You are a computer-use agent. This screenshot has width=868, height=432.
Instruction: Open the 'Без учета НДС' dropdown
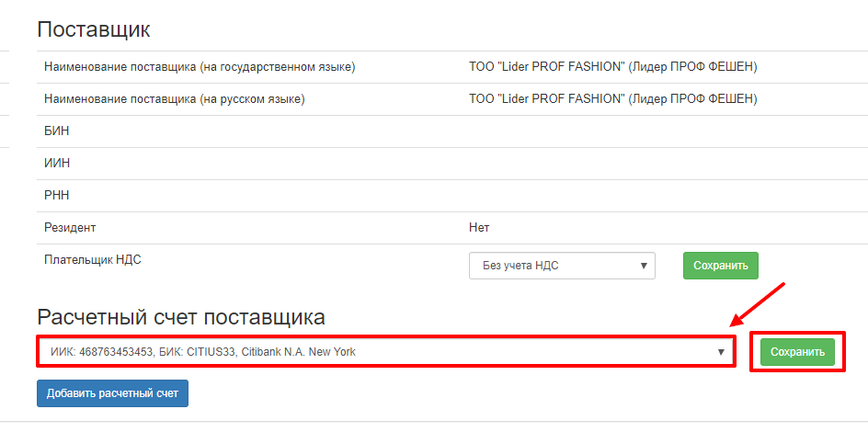click(x=561, y=266)
